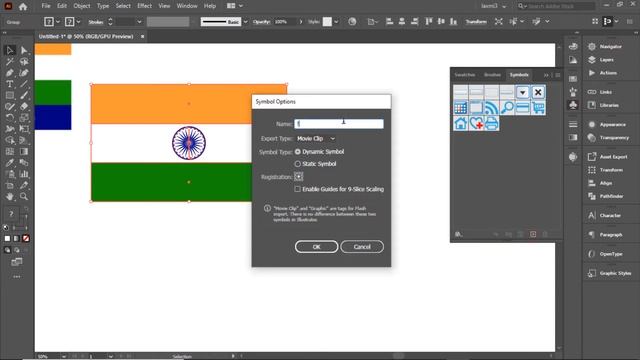Click the symbol Name input field
Viewport: 640px width, 360px height.
[339, 124]
